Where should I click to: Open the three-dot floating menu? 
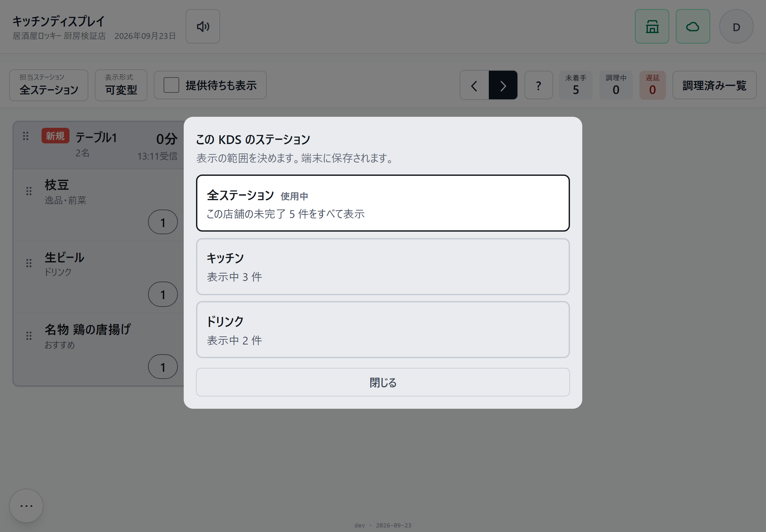26,505
